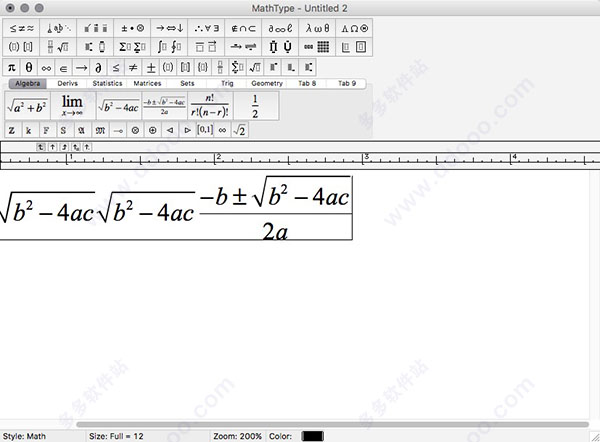Open the miscellaneous symbols palette (∂∞ℓ)
This screenshot has width=600, height=442.
pyautogui.click(x=280, y=28)
